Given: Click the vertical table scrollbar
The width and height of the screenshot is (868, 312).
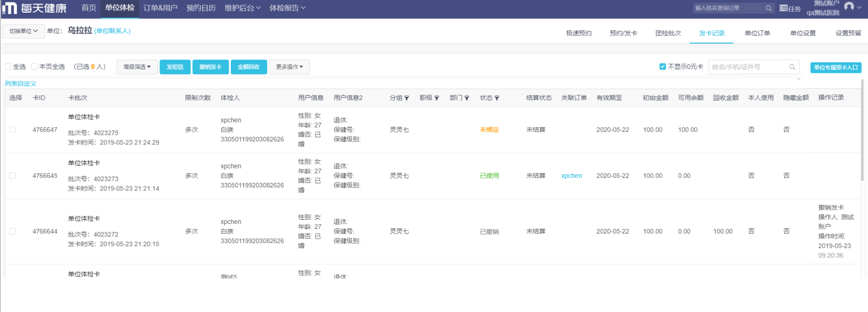Looking at the screenshot, I should (x=862, y=130).
